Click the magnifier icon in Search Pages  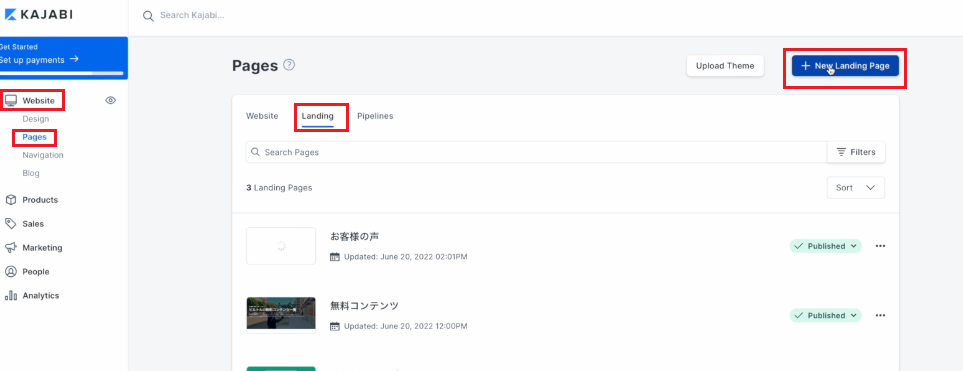pyautogui.click(x=255, y=152)
